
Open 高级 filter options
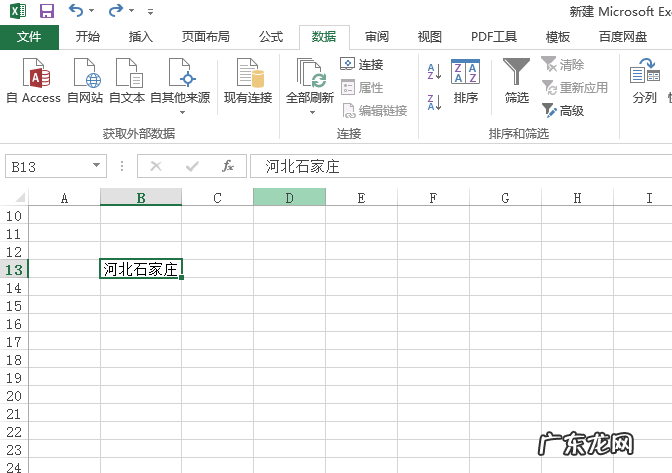point(562,111)
